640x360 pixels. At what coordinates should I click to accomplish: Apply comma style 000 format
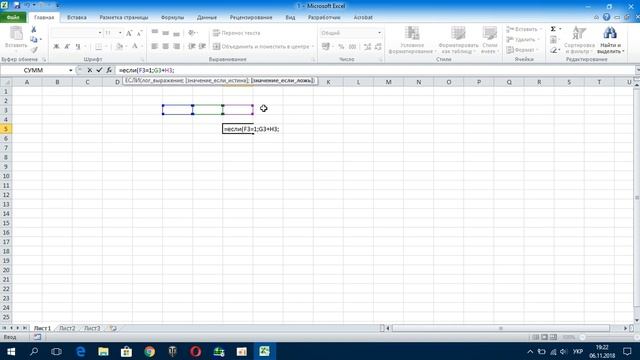[x=353, y=47]
